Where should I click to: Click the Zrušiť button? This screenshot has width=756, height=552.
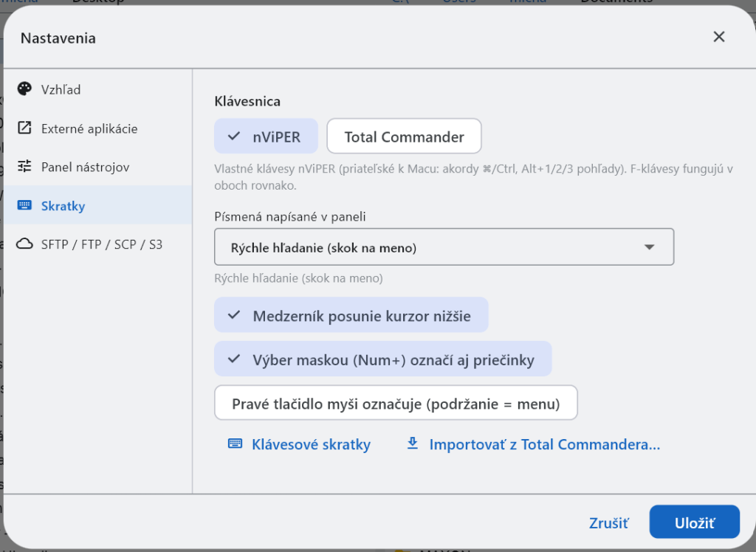[608, 522]
